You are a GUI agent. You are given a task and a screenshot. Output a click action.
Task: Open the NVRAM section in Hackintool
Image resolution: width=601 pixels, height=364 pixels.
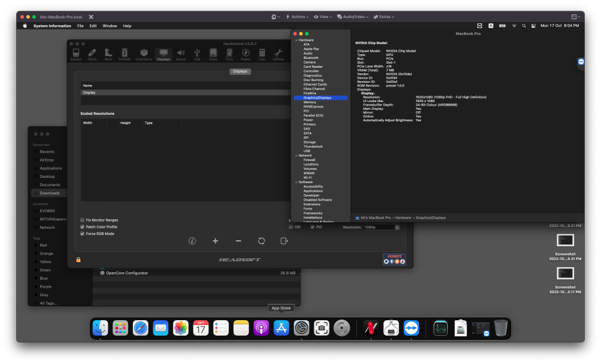(x=124, y=55)
